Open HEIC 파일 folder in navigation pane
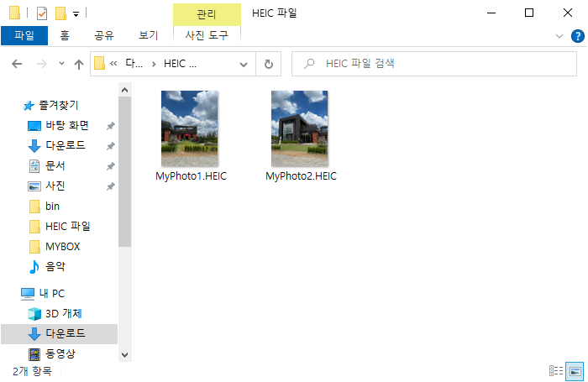The height and width of the screenshot is (382, 588). (x=67, y=227)
